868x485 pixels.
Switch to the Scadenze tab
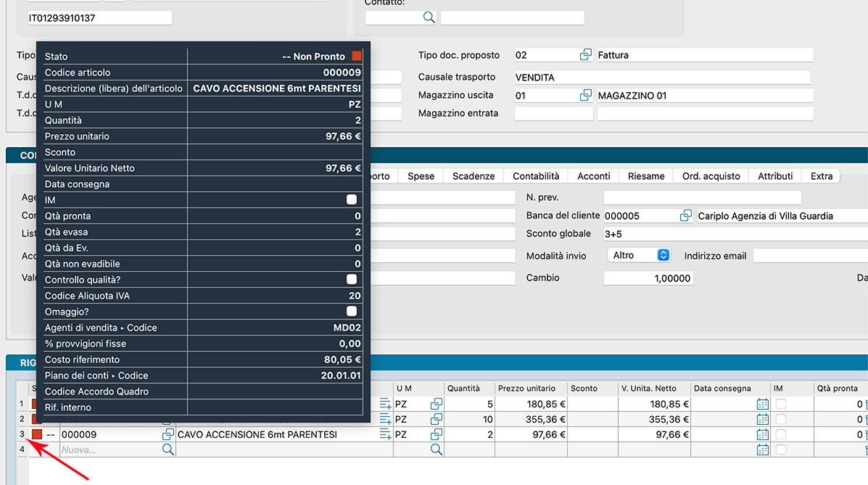(473, 176)
